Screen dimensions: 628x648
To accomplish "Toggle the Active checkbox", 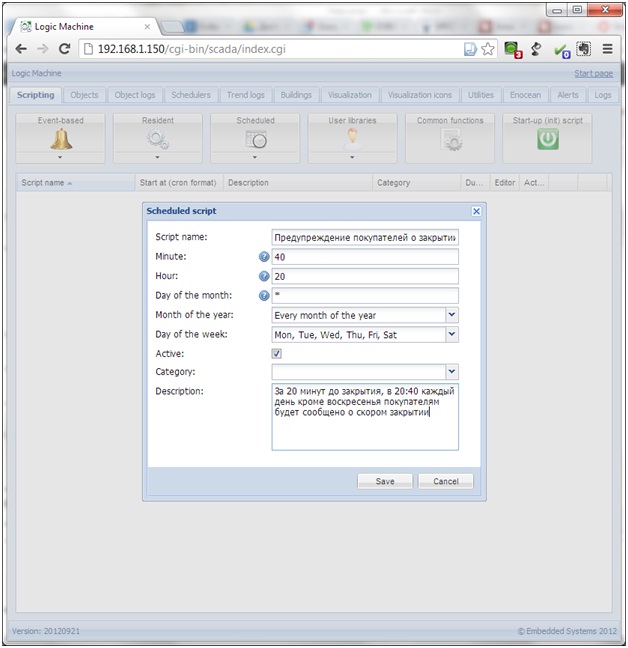I will point(277,353).
